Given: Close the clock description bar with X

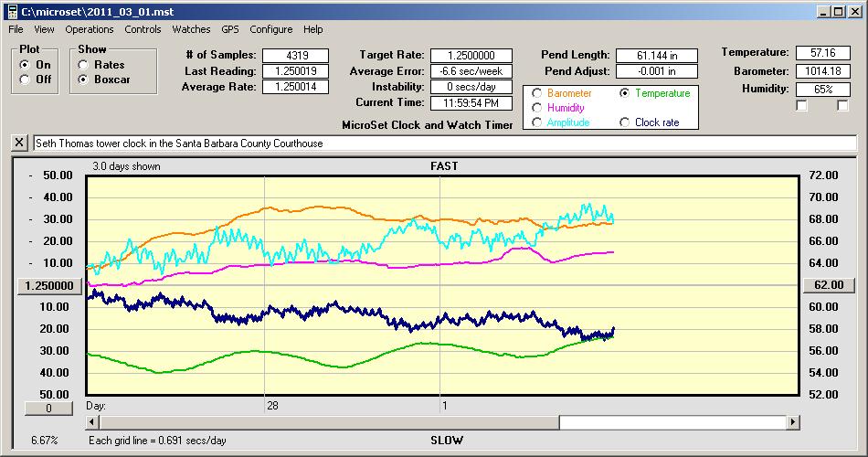Looking at the screenshot, I should pyautogui.click(x=20, y=143).
